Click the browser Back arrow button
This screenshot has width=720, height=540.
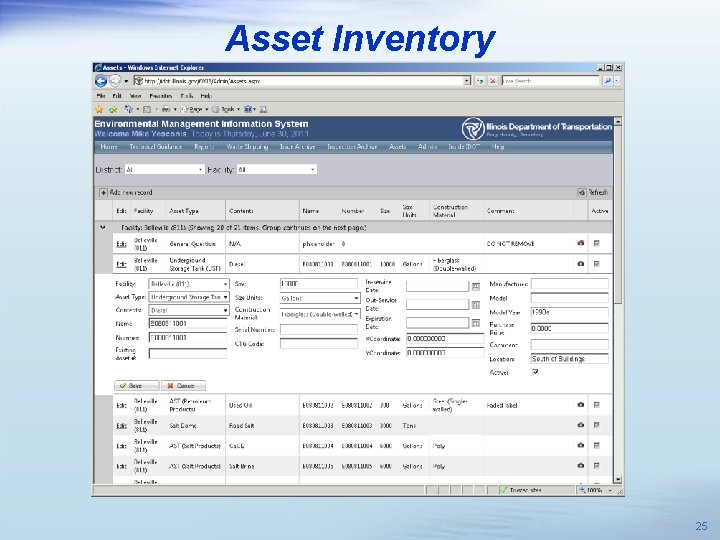pos(101,81)
